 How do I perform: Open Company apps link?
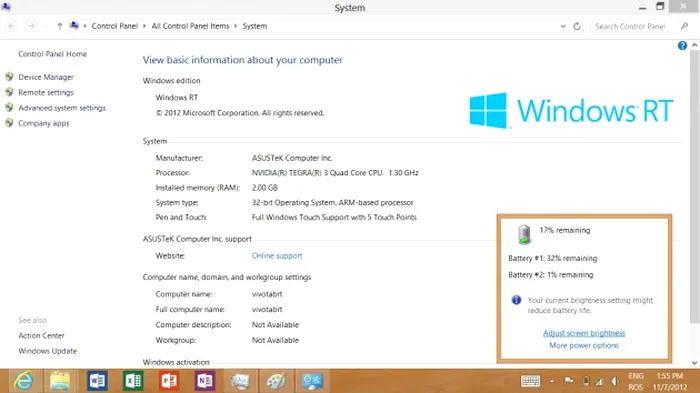44,123
